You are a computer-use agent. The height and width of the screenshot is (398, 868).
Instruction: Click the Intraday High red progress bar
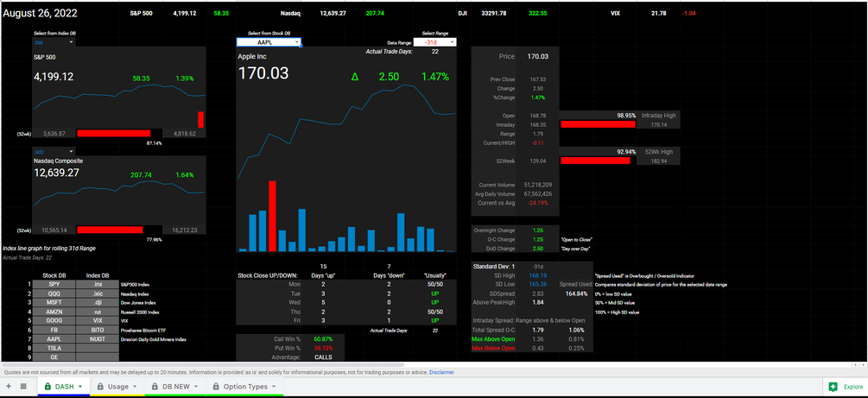click(x=598, y=125)
